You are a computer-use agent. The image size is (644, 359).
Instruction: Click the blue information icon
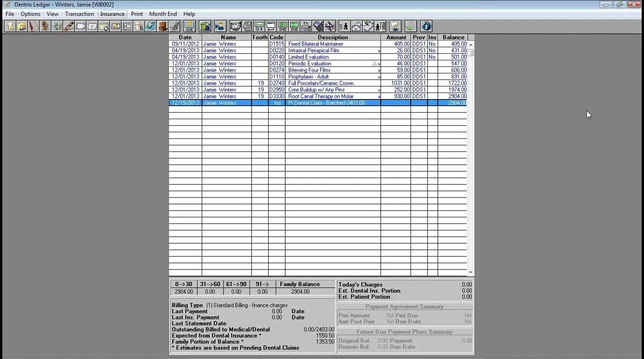(426, 26)
